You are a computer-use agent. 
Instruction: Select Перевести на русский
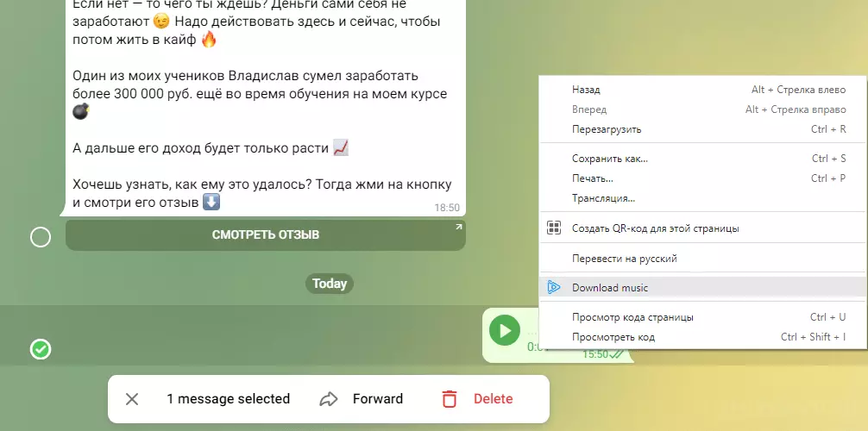(703, 259)
